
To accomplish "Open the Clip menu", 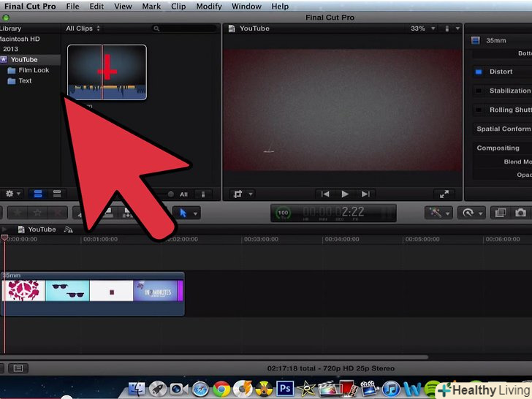I will [x=178, y=7].
